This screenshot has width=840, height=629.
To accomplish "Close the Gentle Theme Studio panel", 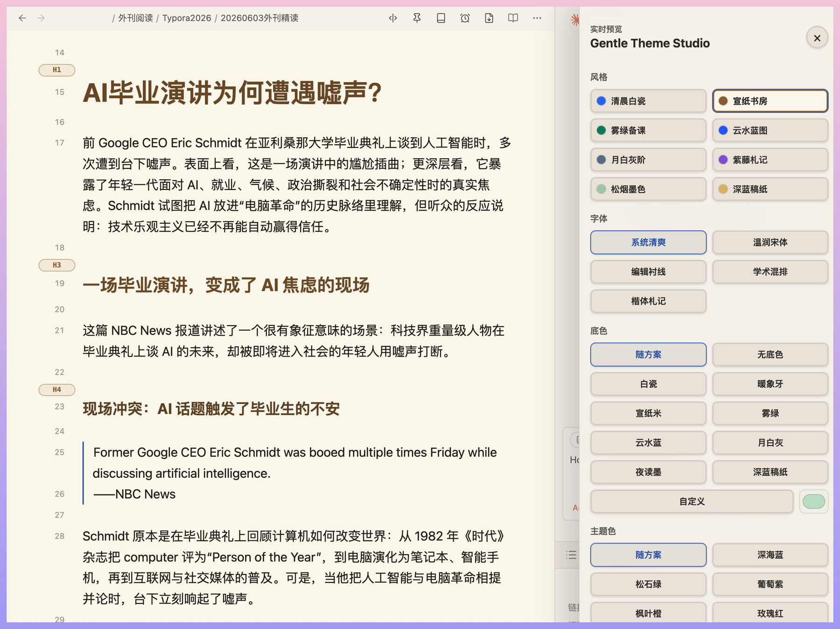I will [x=817, y=38].
